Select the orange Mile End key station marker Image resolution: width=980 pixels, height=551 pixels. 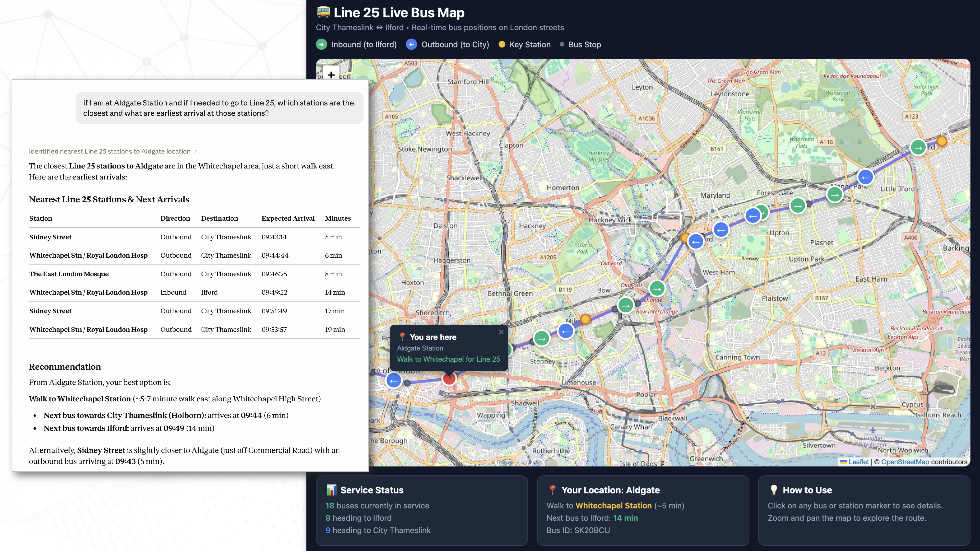coord(585,319)
